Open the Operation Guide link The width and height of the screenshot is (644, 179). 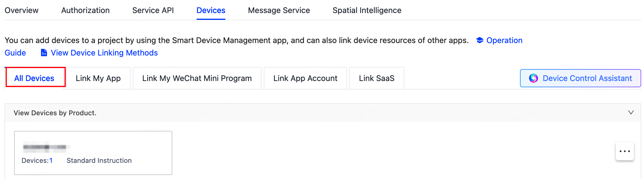[x=504, y=40]
